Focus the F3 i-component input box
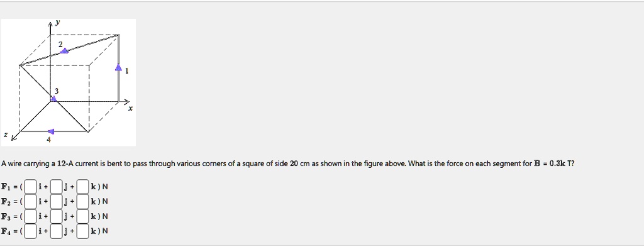The image size is (644, 249). [x=30, y=216]
